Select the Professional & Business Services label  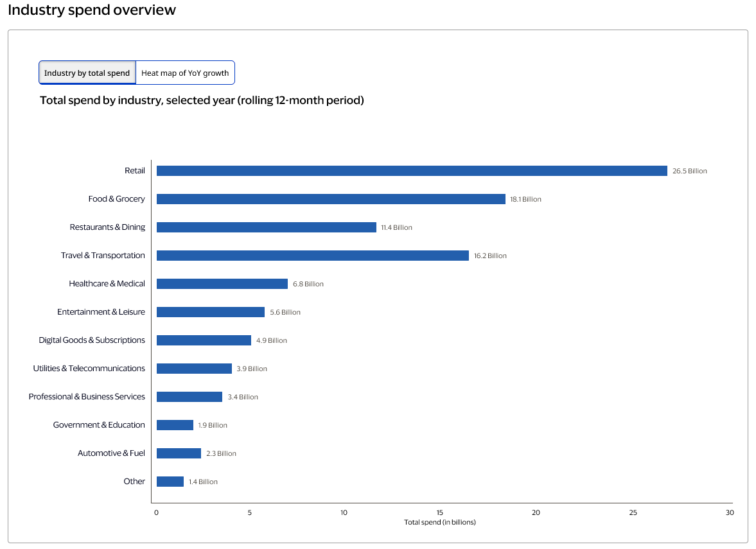tap(87, 396)
